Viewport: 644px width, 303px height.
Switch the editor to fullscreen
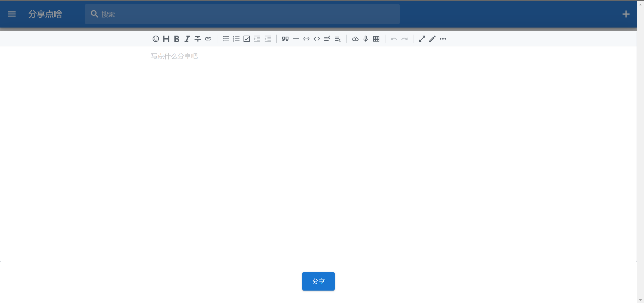point(422,39)
